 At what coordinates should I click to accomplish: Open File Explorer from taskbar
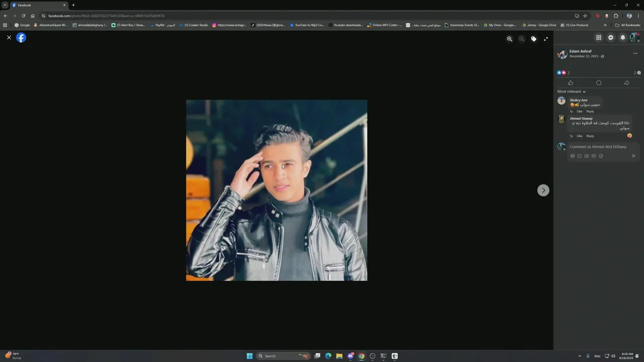coord(339,356)
